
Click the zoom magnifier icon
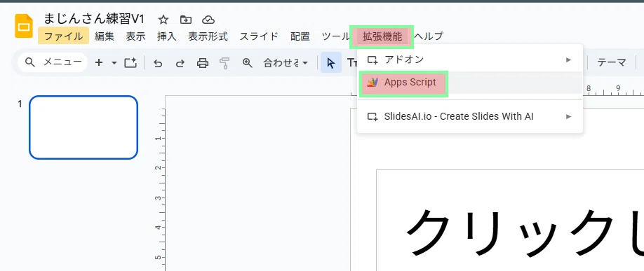pos(247,63)
